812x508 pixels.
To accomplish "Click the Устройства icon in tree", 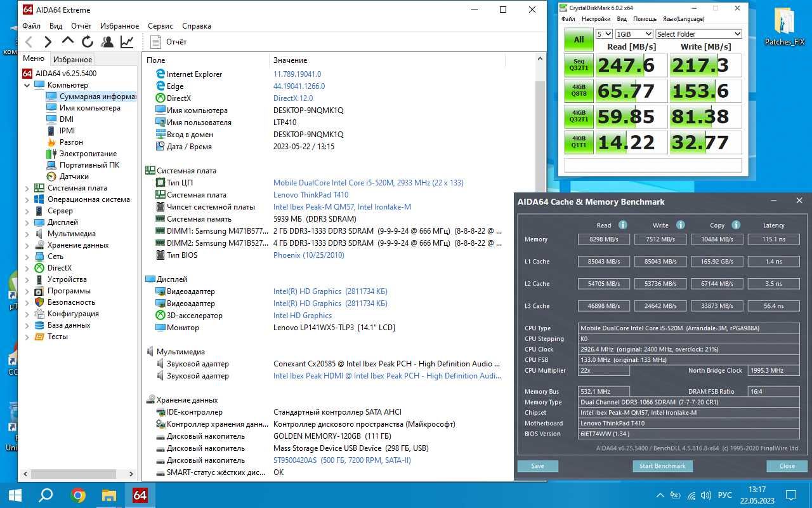I will [x=39, y=279].
